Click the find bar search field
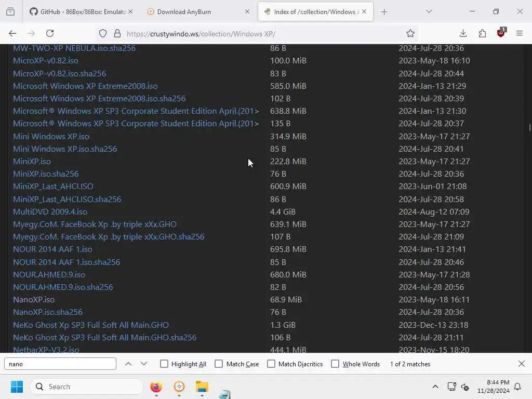This screenshot has width=532, height=399. click(x=60, y=364)
